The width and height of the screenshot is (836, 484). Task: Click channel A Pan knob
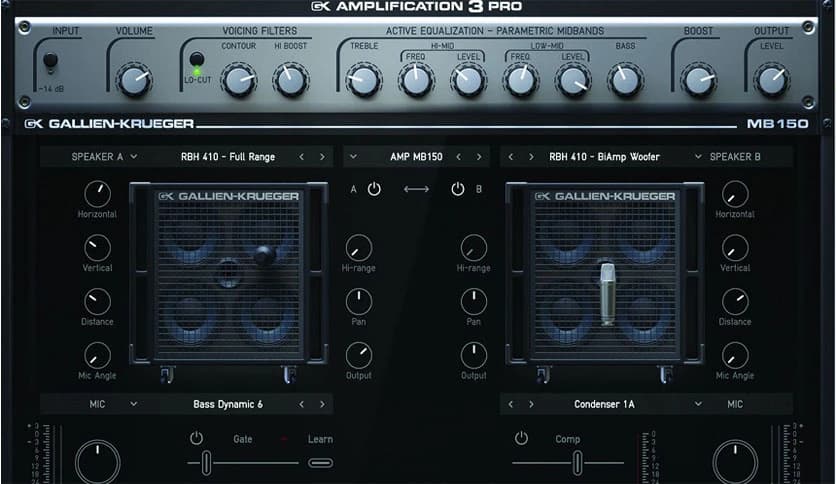click(x=359, y=302)
